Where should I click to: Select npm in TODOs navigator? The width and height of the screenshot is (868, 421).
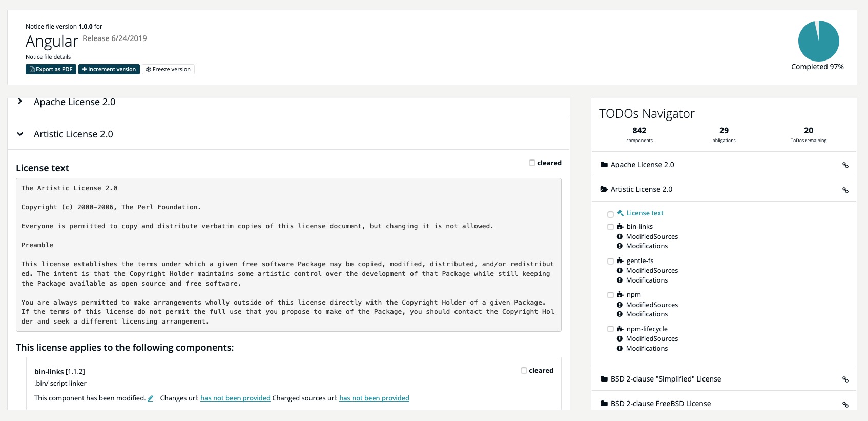633,295
